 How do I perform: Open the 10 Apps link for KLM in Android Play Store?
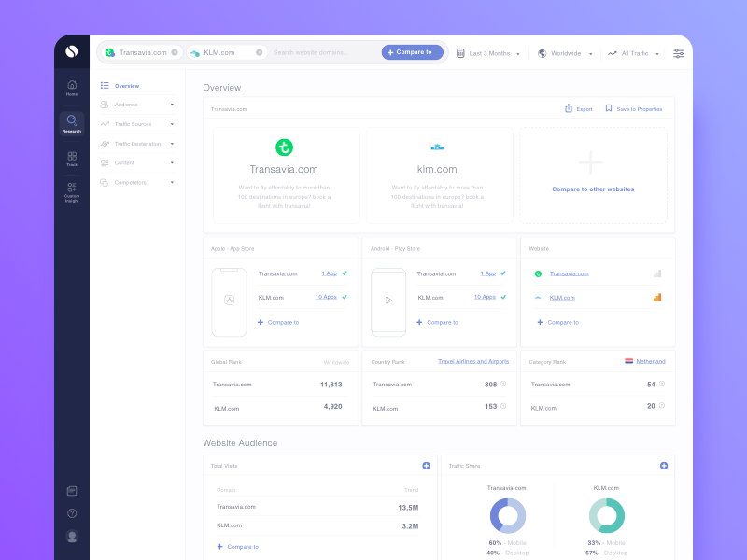coord(485,297)
